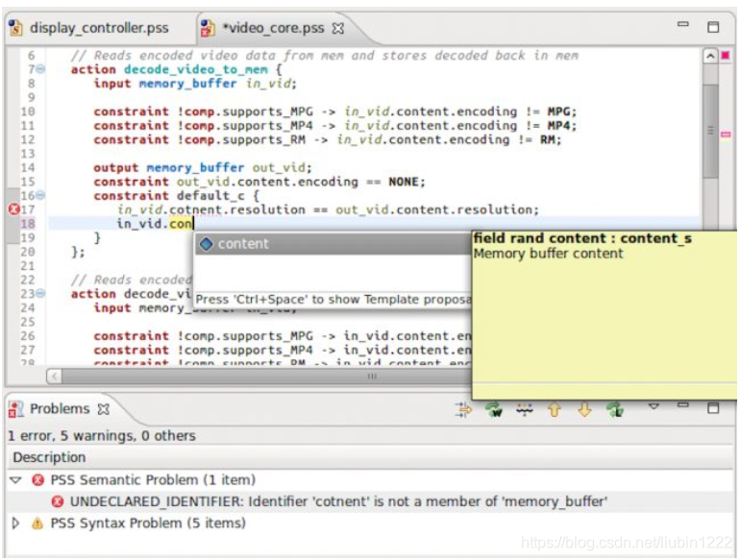This screenshot has width=741, height=560.
Task: Close the Problems view tab
Action: coord(104,409)
